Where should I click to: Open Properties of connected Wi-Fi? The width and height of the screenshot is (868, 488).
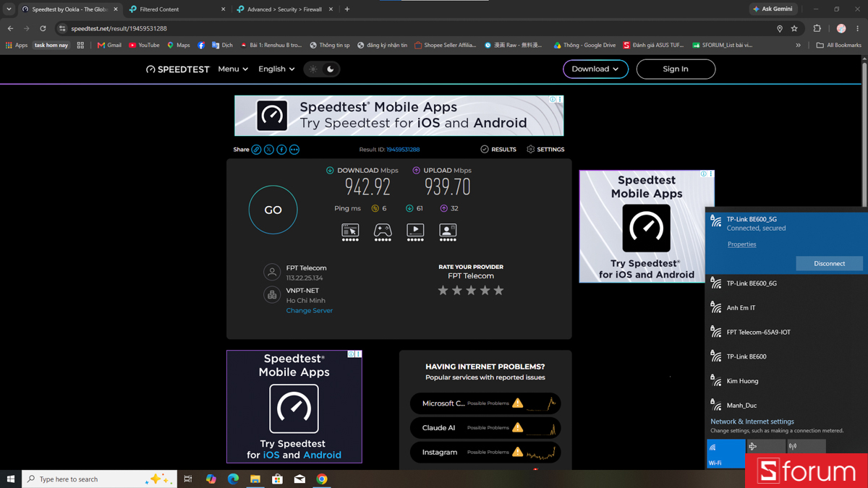(x=741, y=244)
